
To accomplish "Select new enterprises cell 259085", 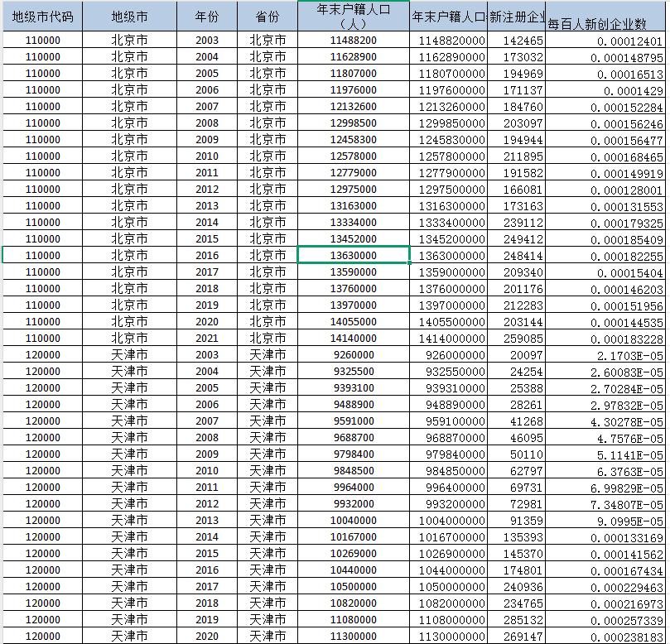I will 517,339.
